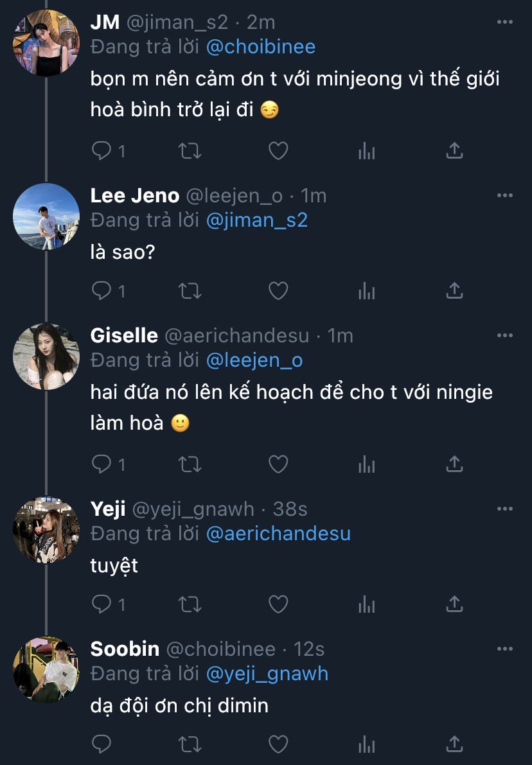This screenshot has height=765, width=532.
Task: Retweet Lee Jeno's "là sao?" reply
Action: (190, 292)
